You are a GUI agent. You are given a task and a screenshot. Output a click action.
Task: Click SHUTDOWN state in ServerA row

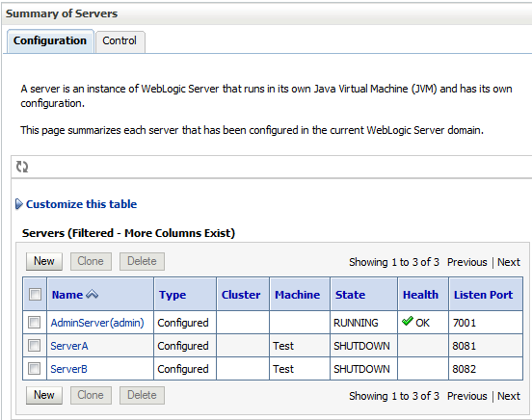[361, 346]
